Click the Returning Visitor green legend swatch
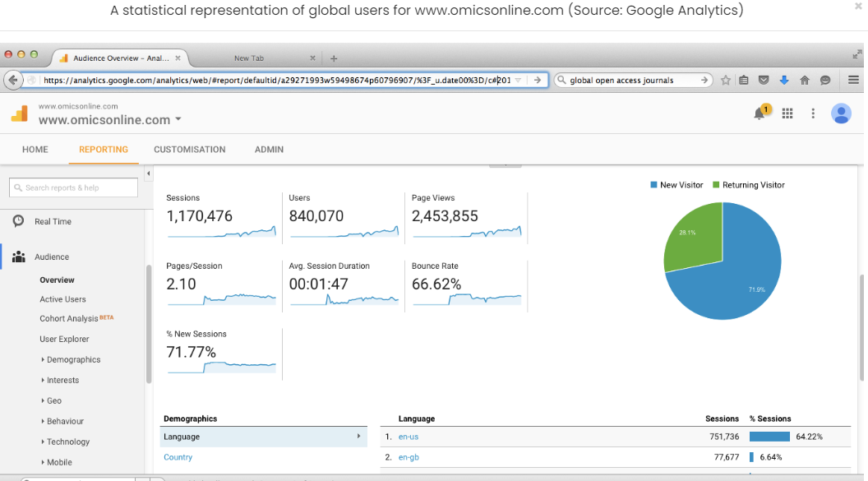868x481 pixels. [716, 185]
